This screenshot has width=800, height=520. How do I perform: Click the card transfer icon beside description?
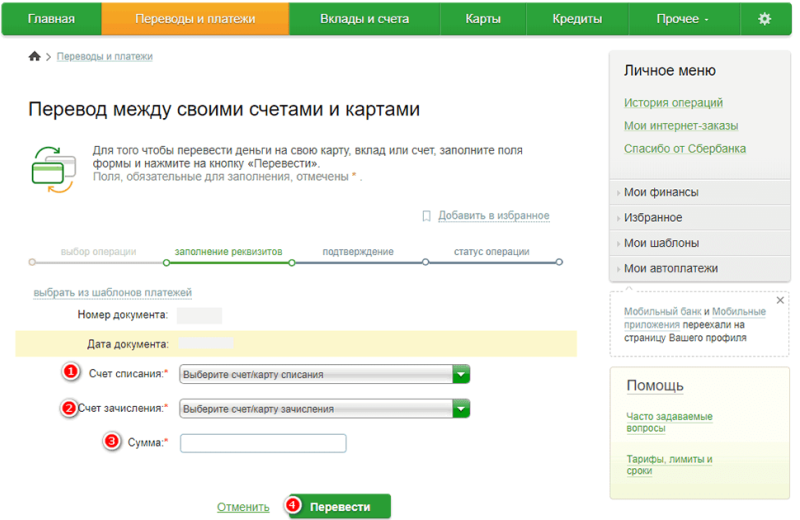pyautogui.click(x=50, y=166)
